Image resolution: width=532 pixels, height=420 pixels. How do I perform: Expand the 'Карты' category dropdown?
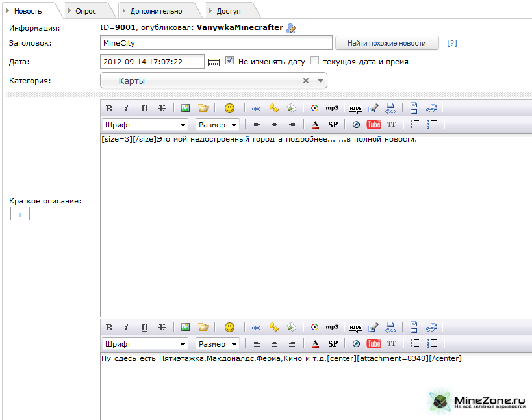[320, 81]
